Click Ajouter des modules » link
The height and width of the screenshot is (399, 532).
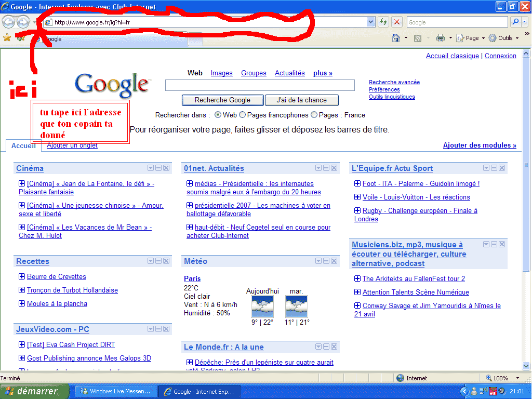coord(480,145)
